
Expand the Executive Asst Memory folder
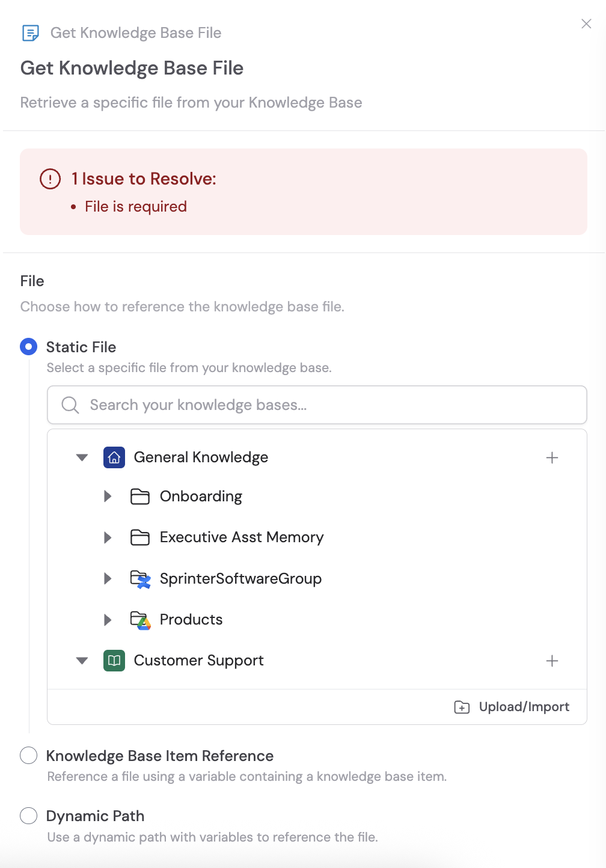tap(108, 537)
